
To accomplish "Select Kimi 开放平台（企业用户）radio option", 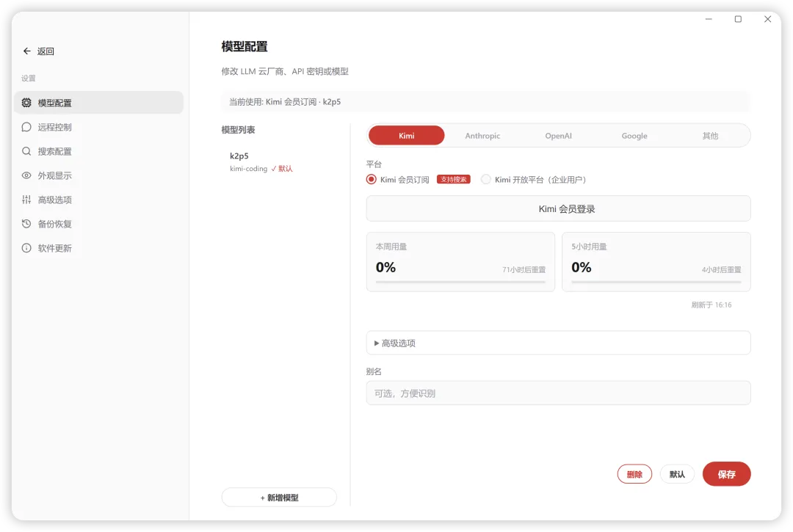I will tap(486, 179).
